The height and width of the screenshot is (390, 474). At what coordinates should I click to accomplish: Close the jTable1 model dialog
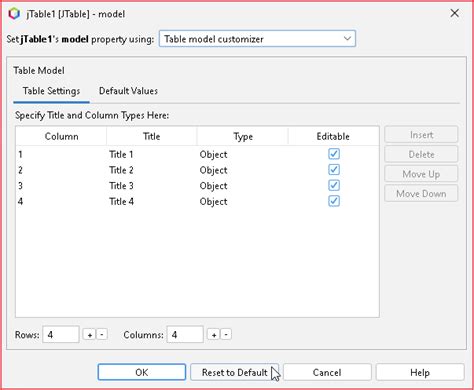454,13
